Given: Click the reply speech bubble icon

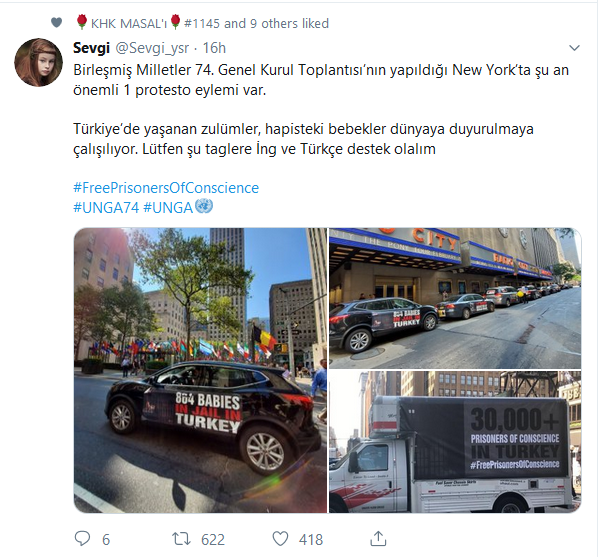Looking at the screenshot, I should coord(82,538).
